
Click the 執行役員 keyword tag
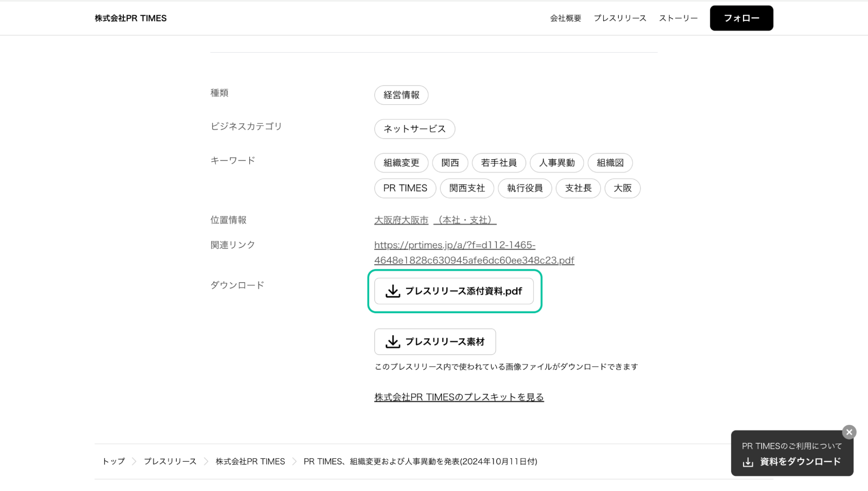tap(525, 188)
